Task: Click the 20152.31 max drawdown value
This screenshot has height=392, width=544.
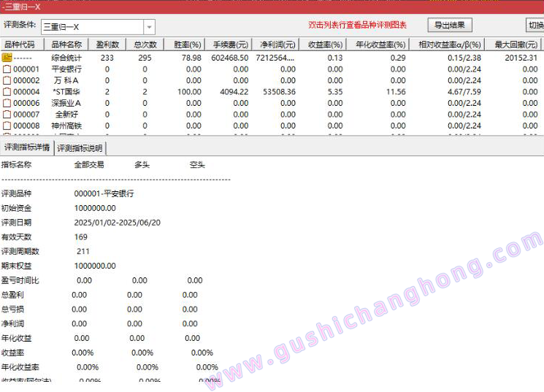Action: pos(521,58)
